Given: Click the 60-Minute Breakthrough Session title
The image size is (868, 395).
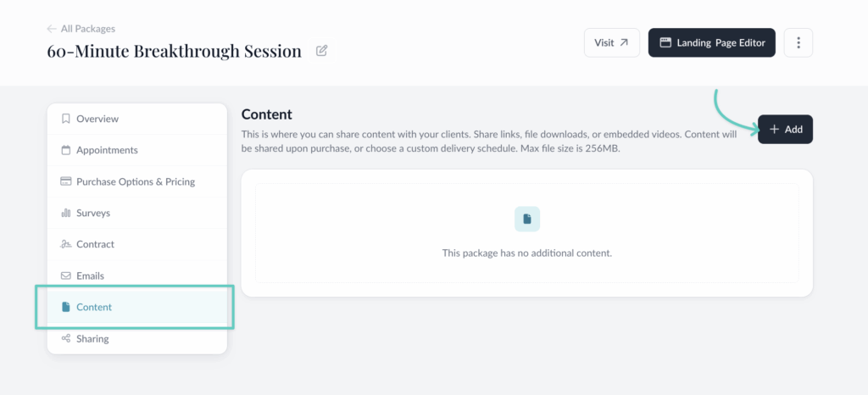Looking at the screenshot, I should coord(174,51).
